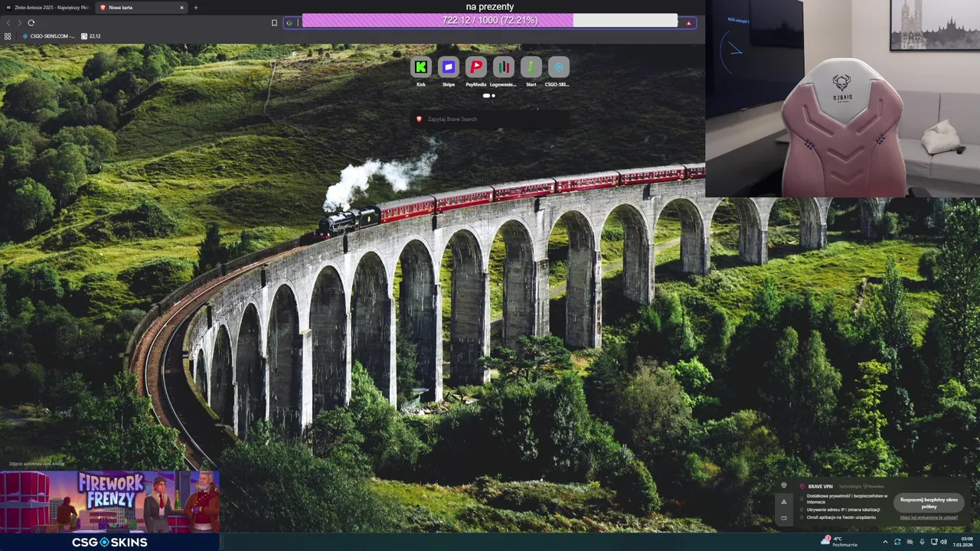Click the BRAVE VPN heading
The height and width of the screenshot is (551, 980).
coord(821,486)
